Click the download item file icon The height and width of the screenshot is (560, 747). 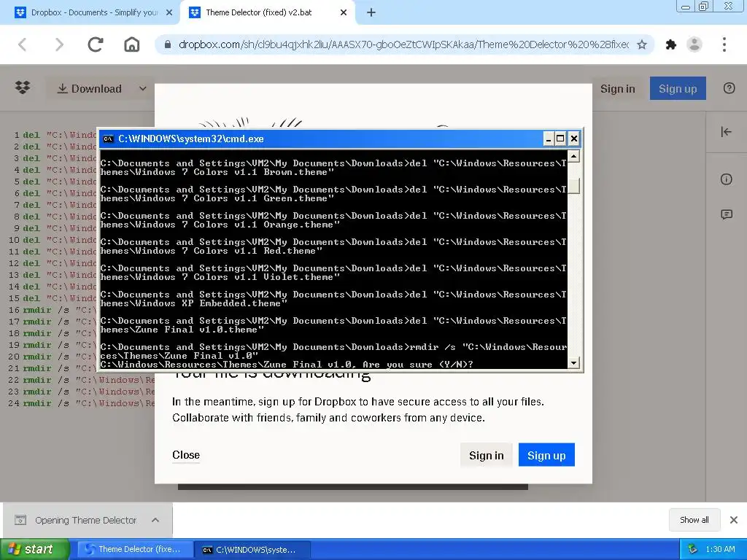(20, 520)
